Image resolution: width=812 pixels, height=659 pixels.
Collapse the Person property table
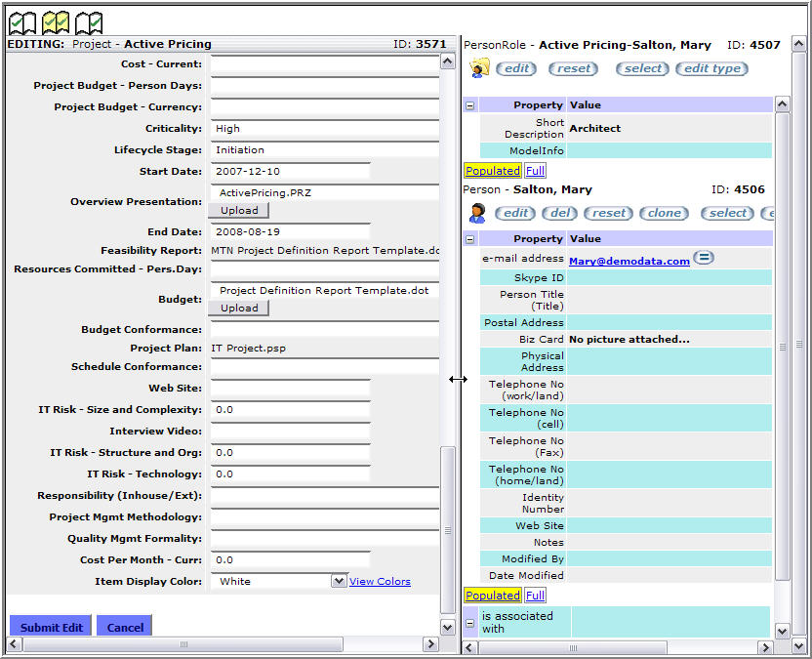(470, 239)
